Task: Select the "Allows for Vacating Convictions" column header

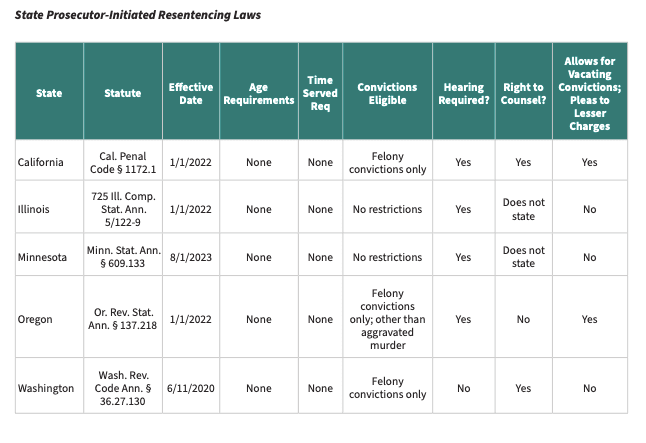Action: (x=589, y=94)
